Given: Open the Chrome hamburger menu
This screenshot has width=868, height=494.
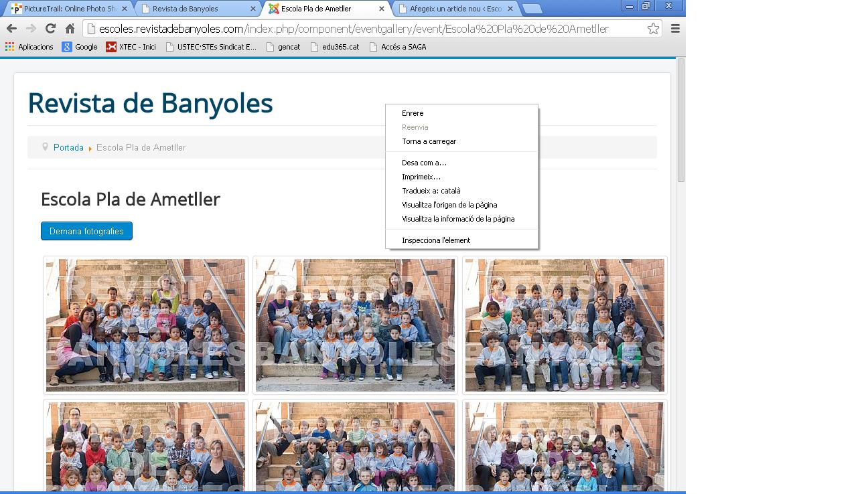Looking at the screenshot, I should (x=675, y=29).
